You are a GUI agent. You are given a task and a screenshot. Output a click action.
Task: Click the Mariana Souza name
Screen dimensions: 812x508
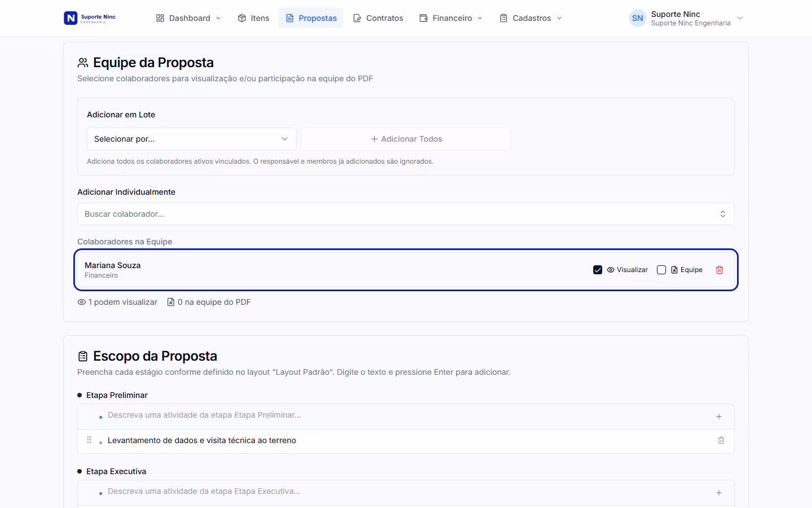tap(113, 265)
